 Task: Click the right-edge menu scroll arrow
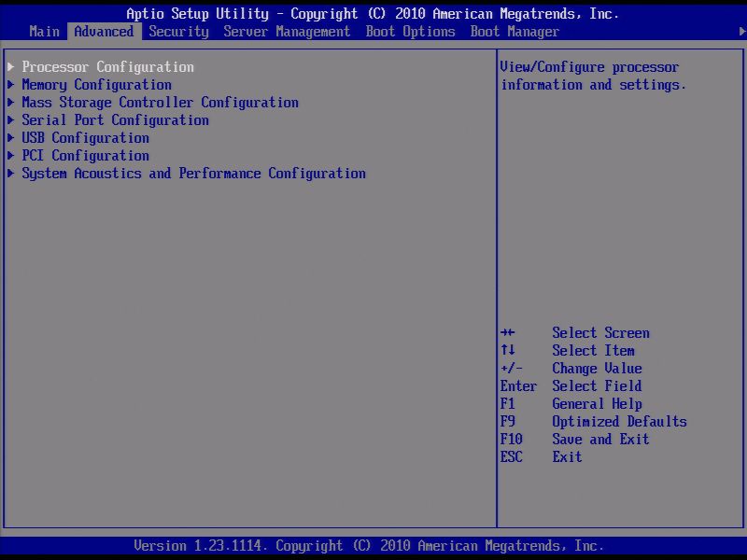click(741, 31)
